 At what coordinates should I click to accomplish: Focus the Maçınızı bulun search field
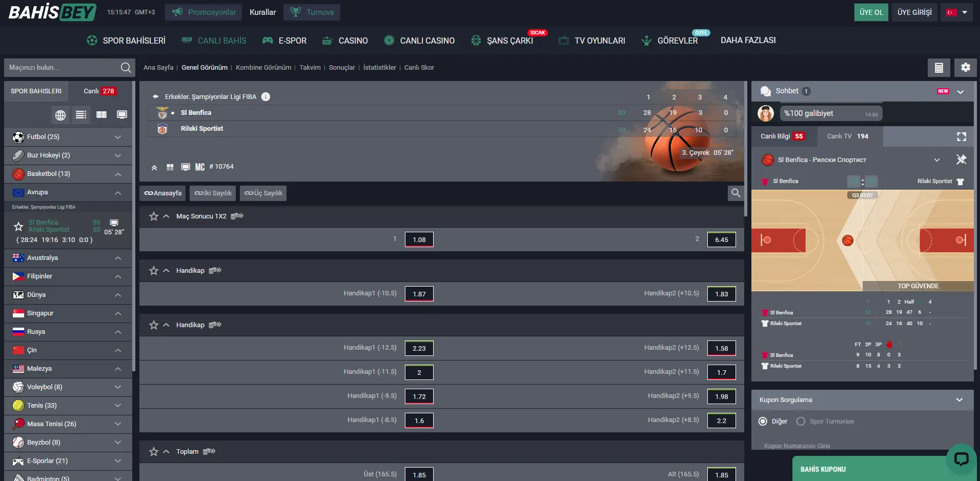coord(62,68)
